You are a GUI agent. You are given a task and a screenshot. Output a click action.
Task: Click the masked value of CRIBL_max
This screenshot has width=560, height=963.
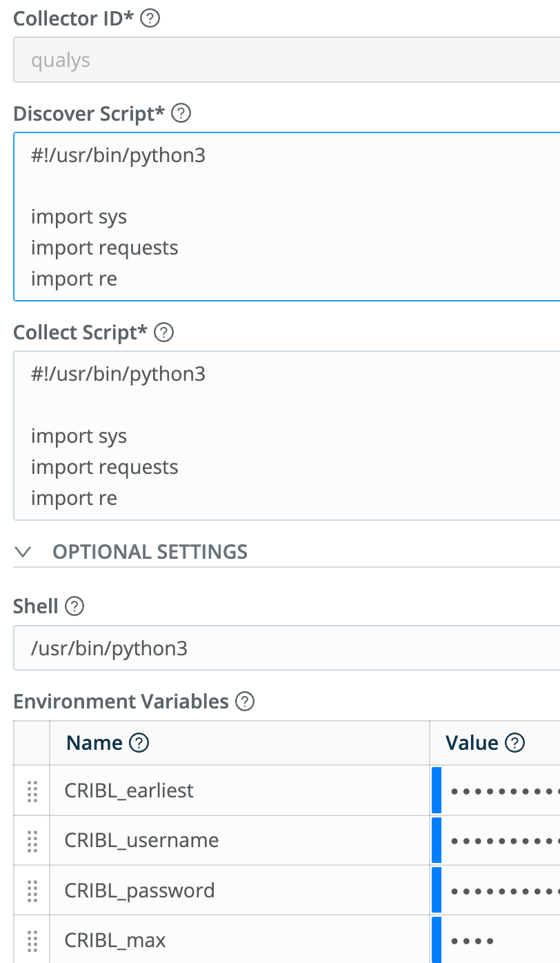pos(473,940)
